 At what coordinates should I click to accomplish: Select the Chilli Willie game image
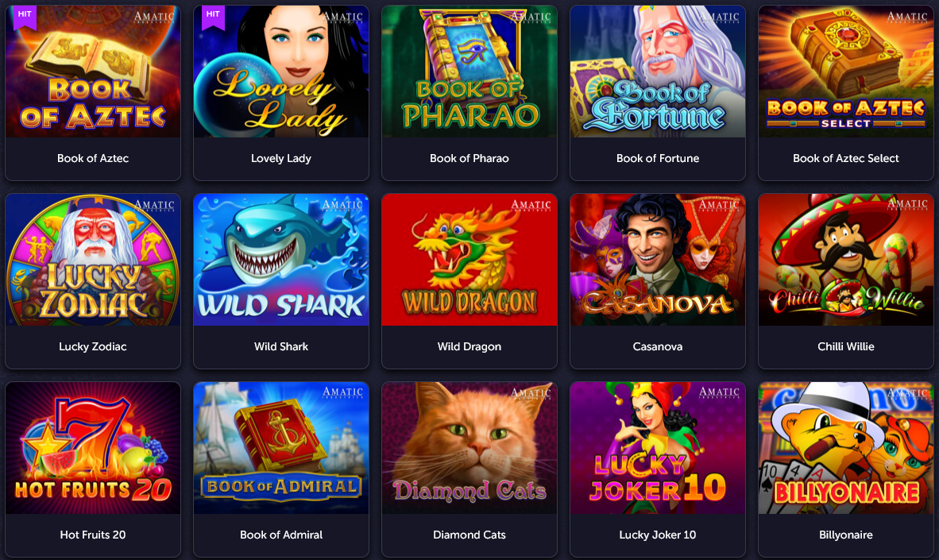point(845,259)
